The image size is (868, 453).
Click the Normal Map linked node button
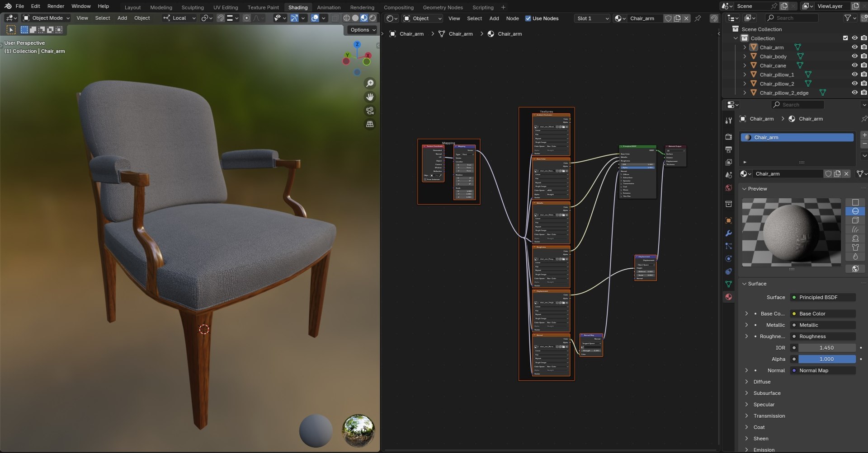click(x=822, y=370)
